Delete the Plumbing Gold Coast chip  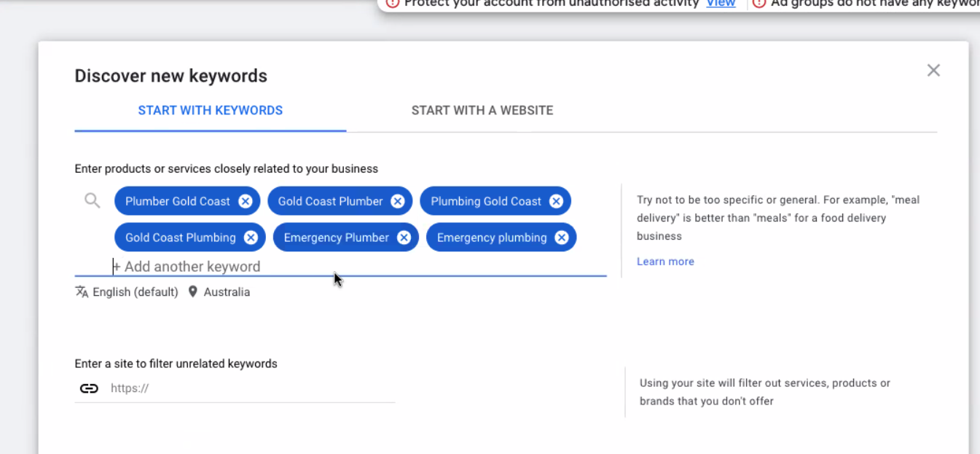point(556,201)
